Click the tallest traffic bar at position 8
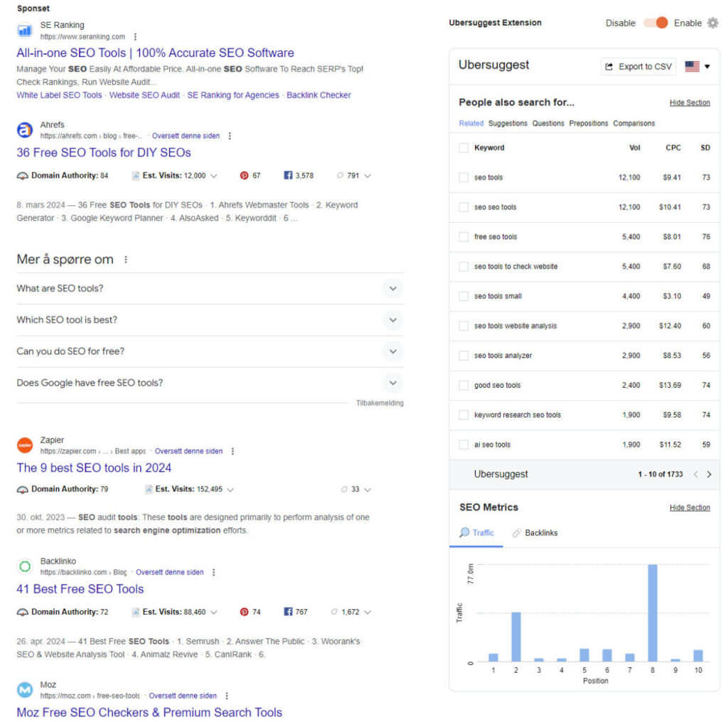This screenshot has height=722, width=728. pos(653,613)
